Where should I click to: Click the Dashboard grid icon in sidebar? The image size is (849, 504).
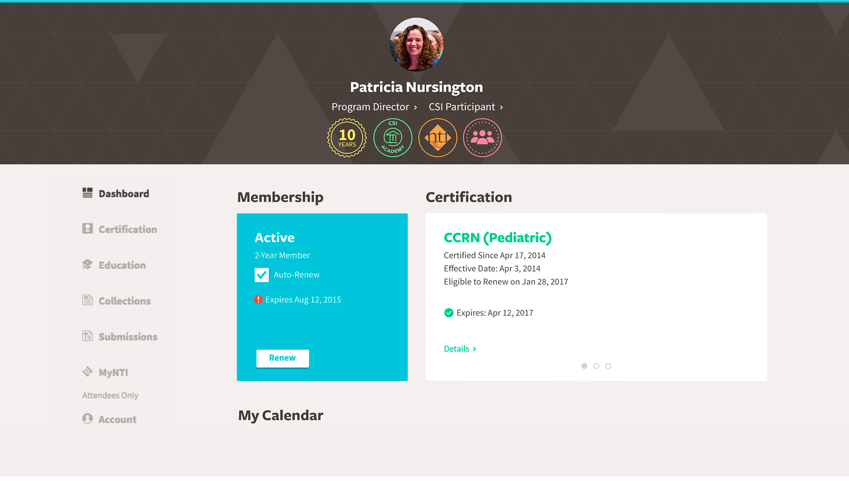pos(87,193)
